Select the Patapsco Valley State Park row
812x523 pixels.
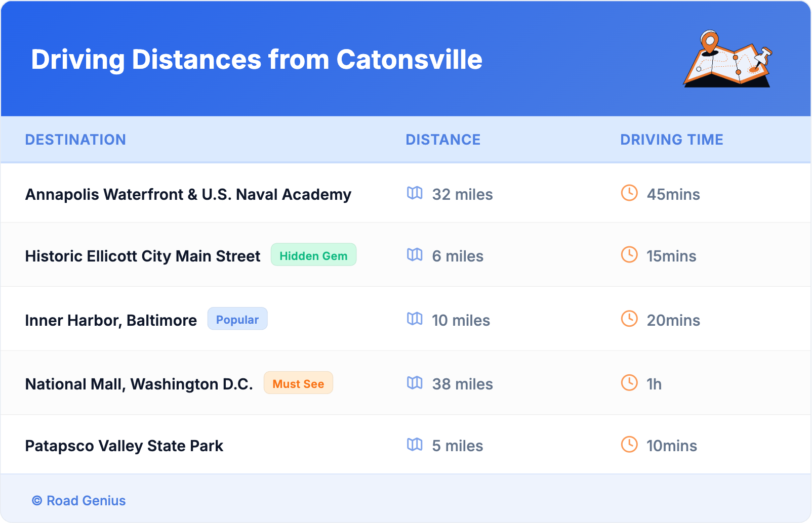[x=124, y=446]
